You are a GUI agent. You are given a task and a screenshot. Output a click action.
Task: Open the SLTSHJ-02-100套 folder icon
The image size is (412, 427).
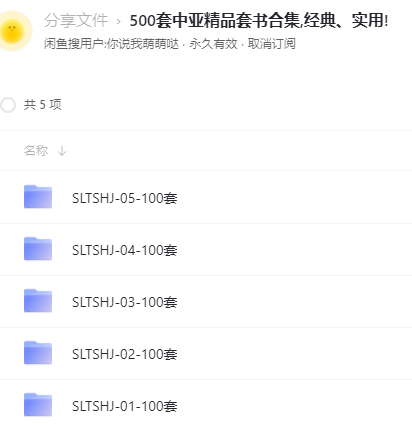click(38, 353)
